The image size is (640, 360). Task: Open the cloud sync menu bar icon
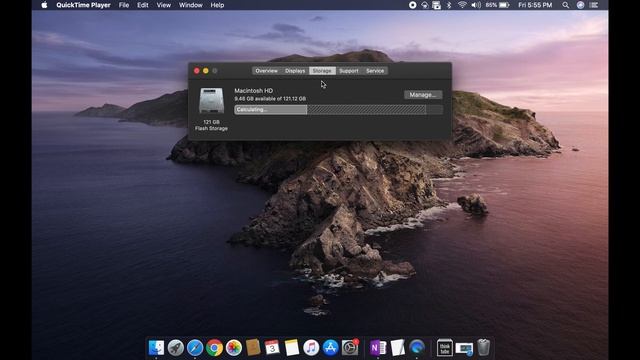coord(424,5)
